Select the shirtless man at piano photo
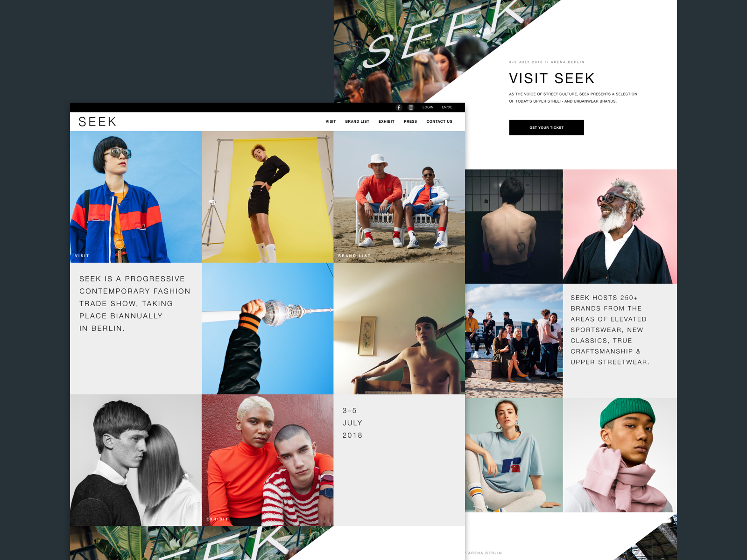 tap(399, 329)
